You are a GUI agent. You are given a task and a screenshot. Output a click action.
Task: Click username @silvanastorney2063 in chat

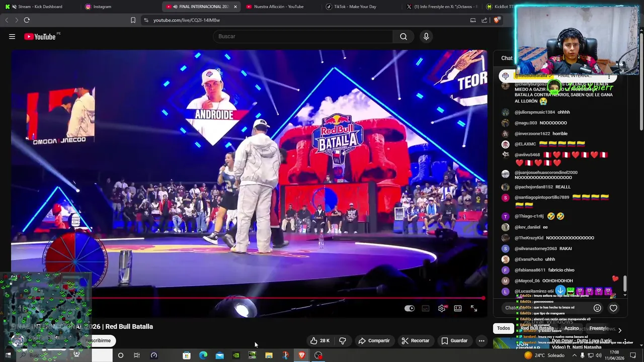pos(536,248)
